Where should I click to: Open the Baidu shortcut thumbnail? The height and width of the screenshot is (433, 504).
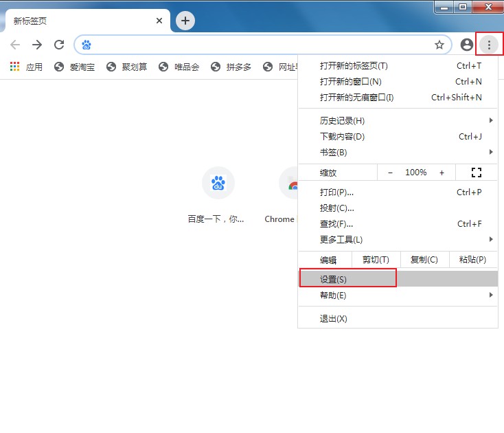[x=218, y=183]
